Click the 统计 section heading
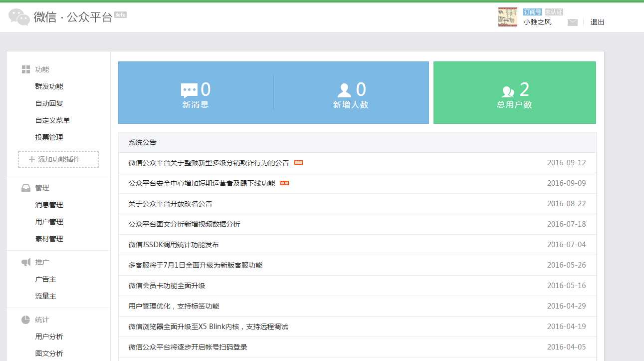The image size is (644, 361). click(42, 320)
